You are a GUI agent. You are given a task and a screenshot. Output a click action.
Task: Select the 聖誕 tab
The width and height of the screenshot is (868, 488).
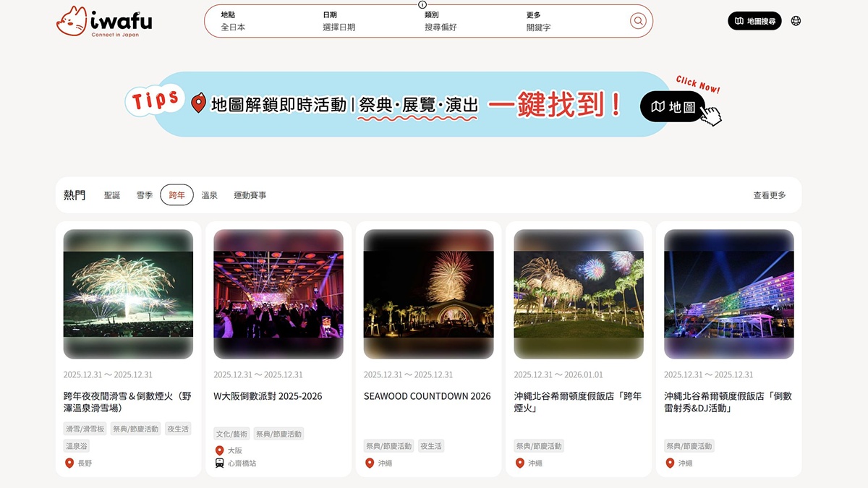(x=112, y=195)
